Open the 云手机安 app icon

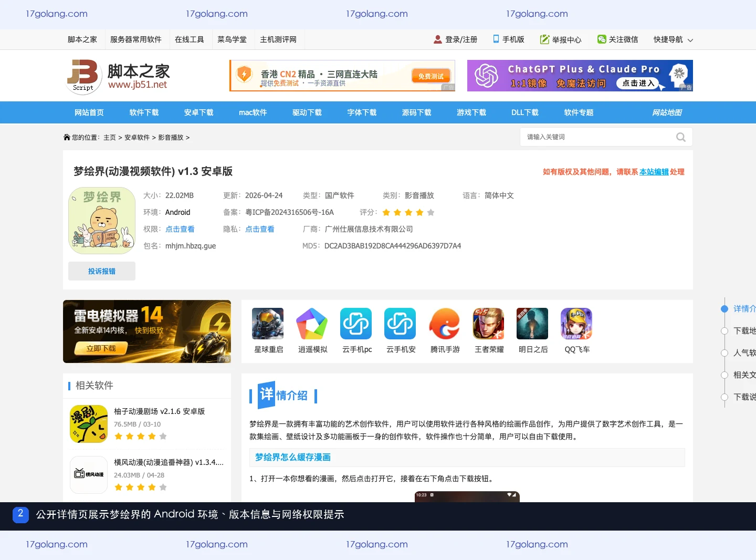pyautogui.click(x=400, y=324)
